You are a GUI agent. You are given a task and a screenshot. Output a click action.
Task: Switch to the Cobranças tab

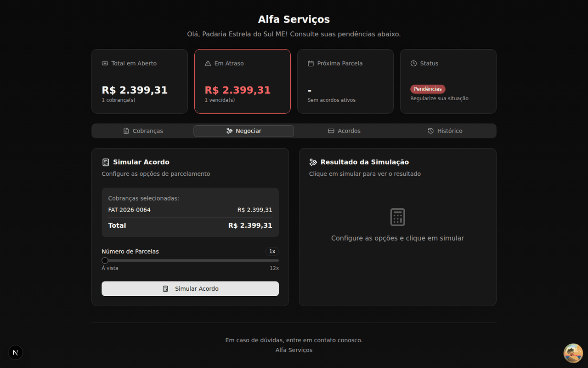pyautogui.click(x=143, y=131)
